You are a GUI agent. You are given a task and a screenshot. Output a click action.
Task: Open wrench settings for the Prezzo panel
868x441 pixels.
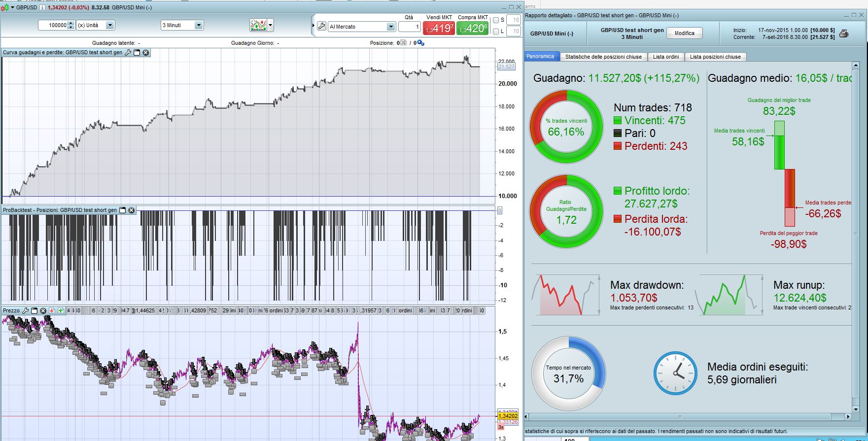pyautogui.click(x=26, y=310)
